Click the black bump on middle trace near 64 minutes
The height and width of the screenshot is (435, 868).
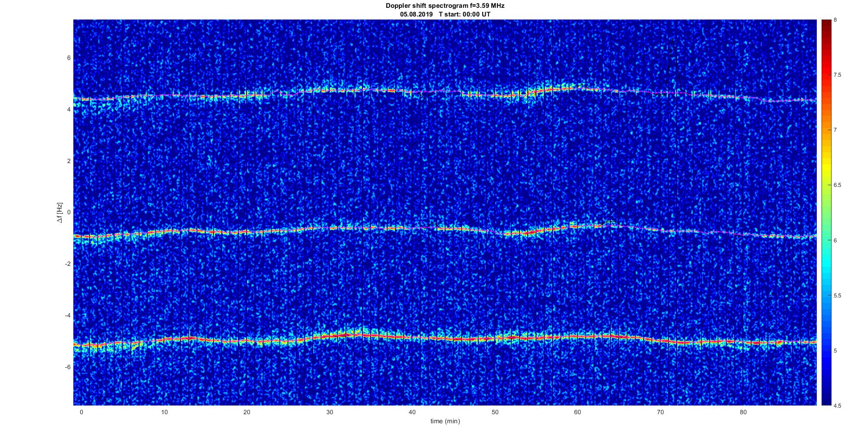pyautogui.click(x=610, y=222)
